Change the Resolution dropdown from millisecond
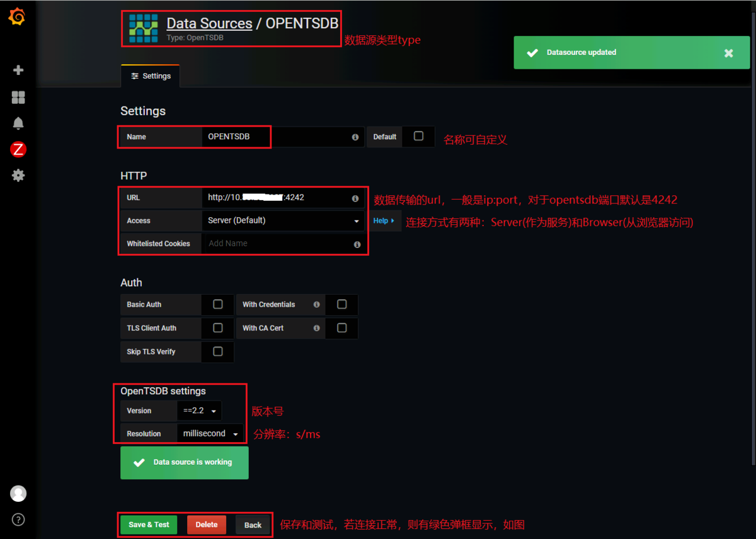 point(210,433)
